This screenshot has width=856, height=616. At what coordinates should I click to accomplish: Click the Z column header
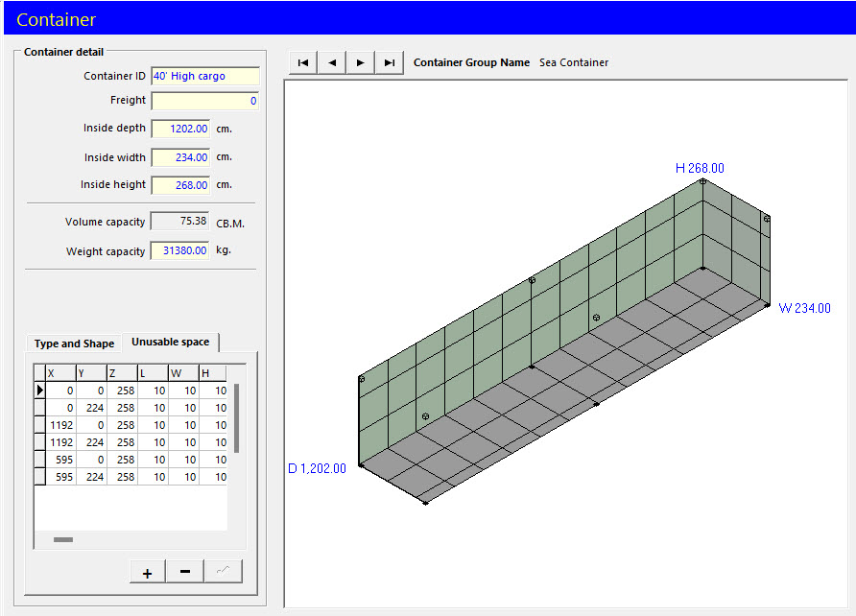click(x=122, y=373)
